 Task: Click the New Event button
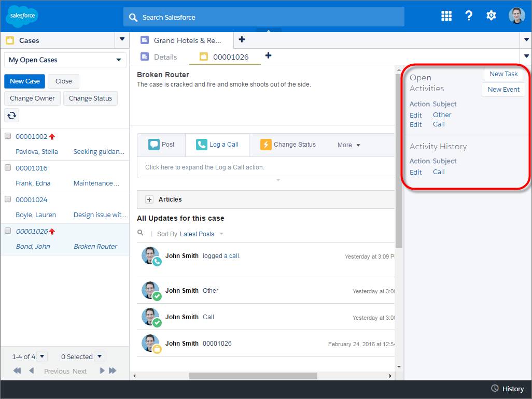[x=503, y=90]
